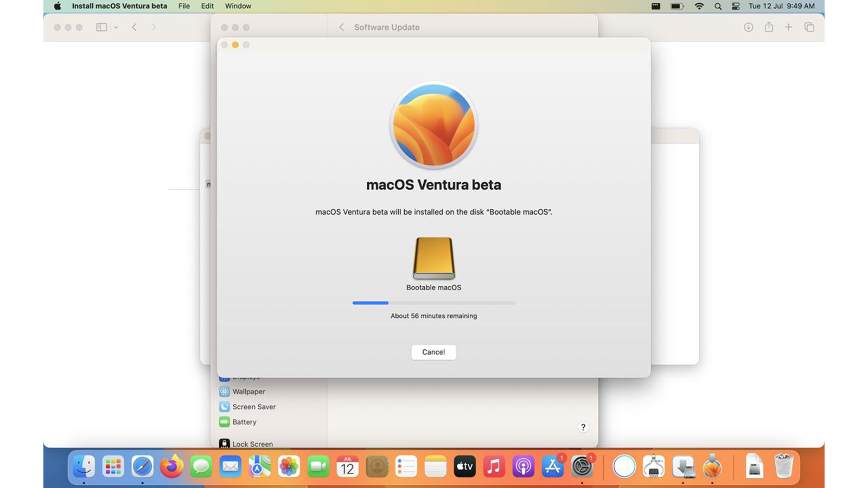Image resolution: width=868 pixels, height=488 pixels.
Task: Click the 'About 56 minutes remaining' text
Action: [434, 316]
